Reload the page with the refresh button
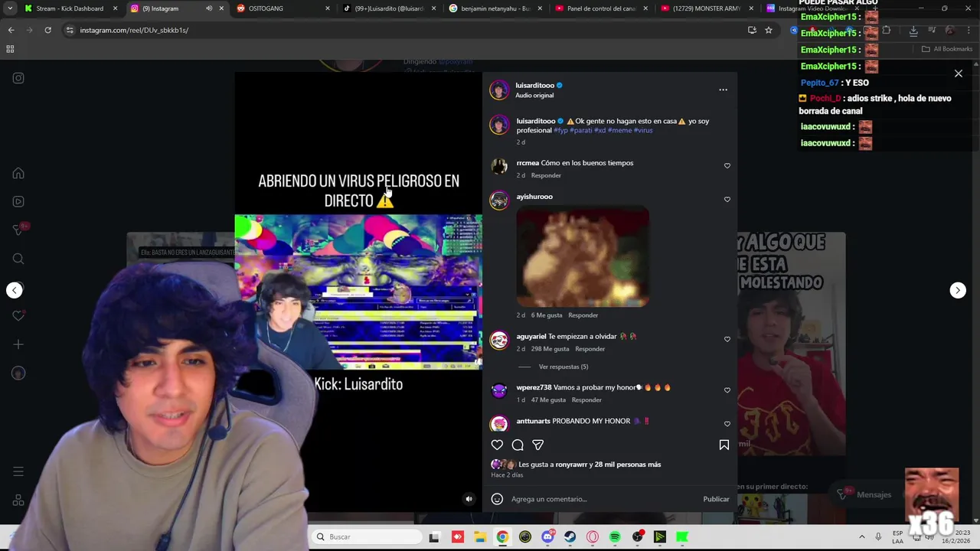Screen dimensions: 980x551 [x=47, y=30]
